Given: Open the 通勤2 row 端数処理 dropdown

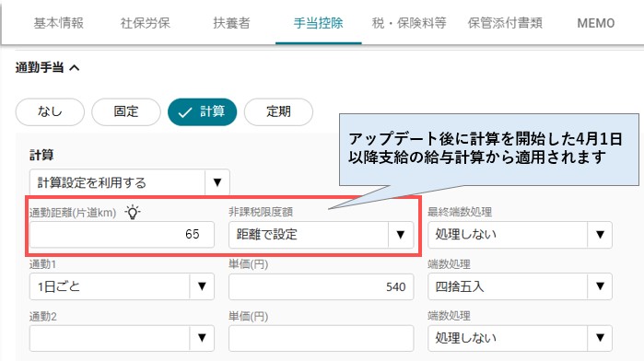Looking at the screenshot, I should 520,338.
